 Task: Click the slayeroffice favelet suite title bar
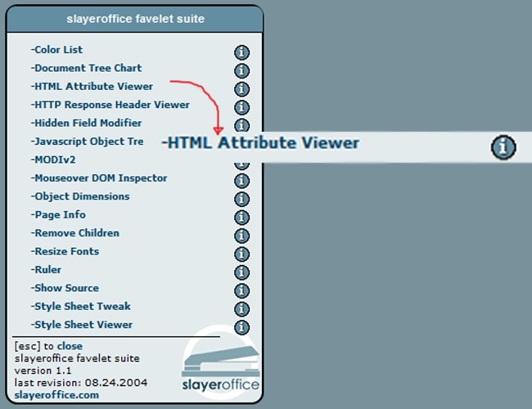pyautogui.click(x=135, y=19)
